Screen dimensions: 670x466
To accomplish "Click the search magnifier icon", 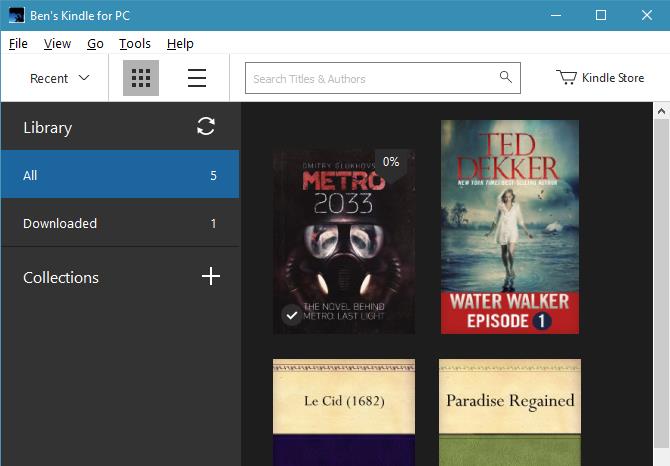I will (x=505, y=77).
